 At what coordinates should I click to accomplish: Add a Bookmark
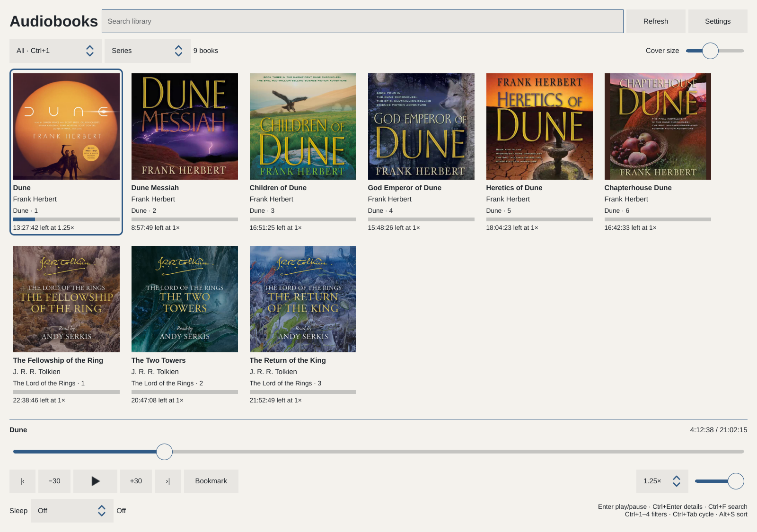[x=211, y=481]
